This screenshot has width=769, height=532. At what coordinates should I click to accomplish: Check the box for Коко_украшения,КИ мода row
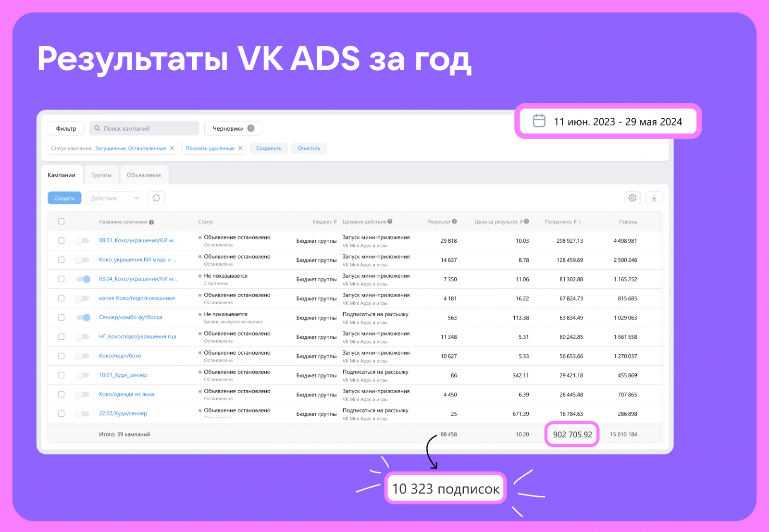coord(61,260)
